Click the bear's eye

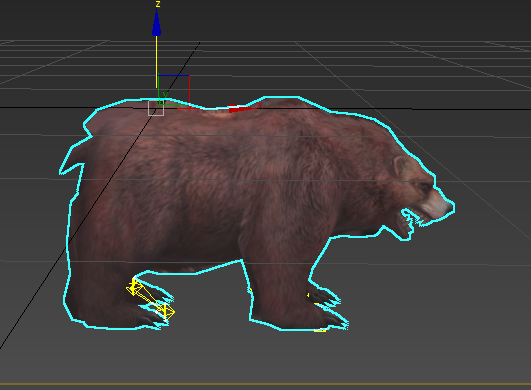click(424, 185)
